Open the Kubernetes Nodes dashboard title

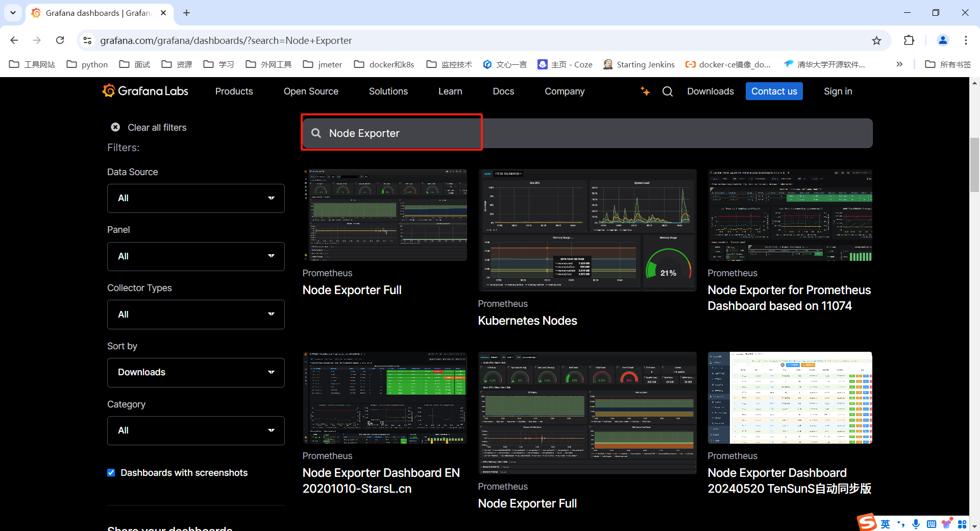tap(528, 321)
